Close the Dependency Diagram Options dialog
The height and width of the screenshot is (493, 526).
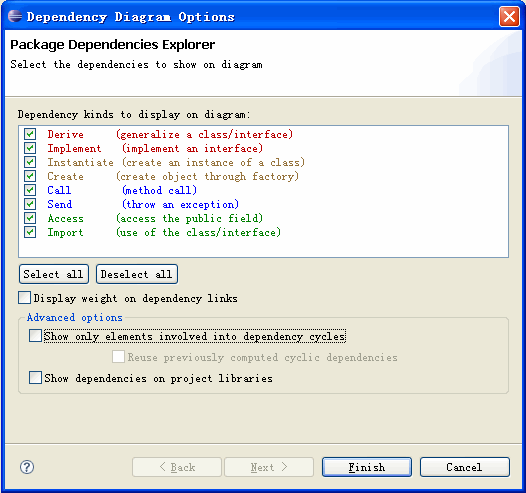[509, 16]
